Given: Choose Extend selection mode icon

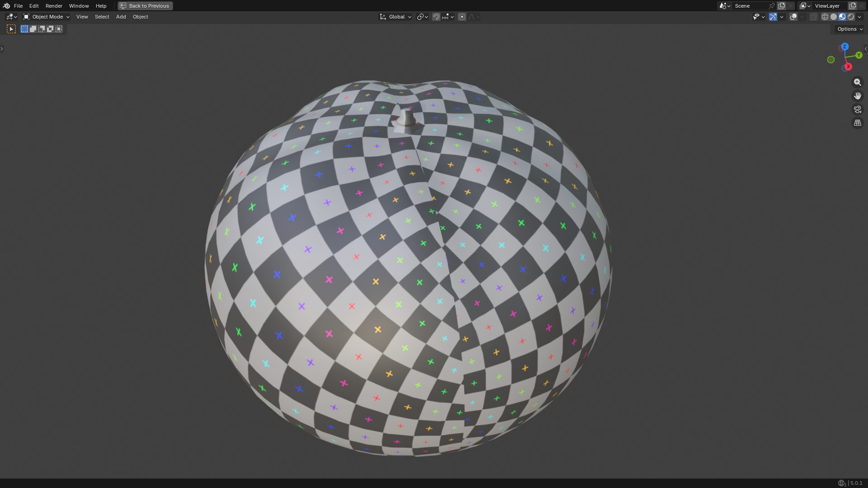Looking at the screenshot, I should tap(33, 29).
